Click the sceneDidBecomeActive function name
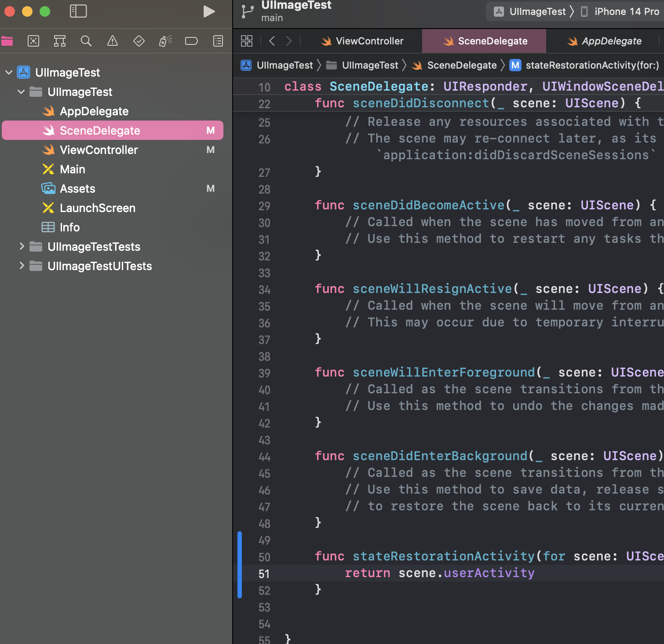This screenshot has height=644, width=664. [x=429, y=205]
